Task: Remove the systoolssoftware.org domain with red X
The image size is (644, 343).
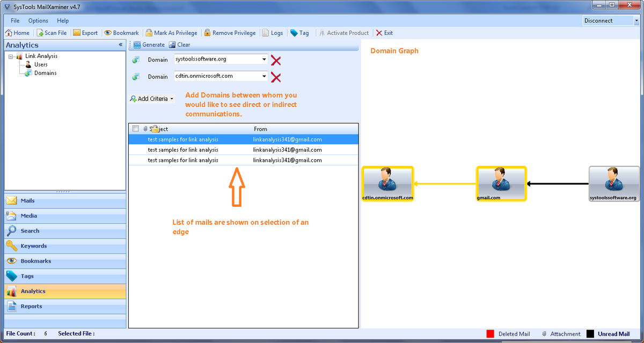Action: [x=275, y=60]
